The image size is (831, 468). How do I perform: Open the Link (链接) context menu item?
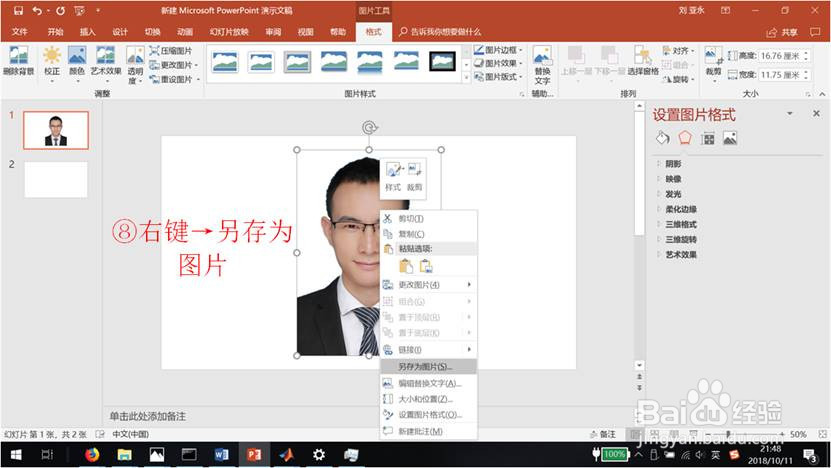[429, 350]
